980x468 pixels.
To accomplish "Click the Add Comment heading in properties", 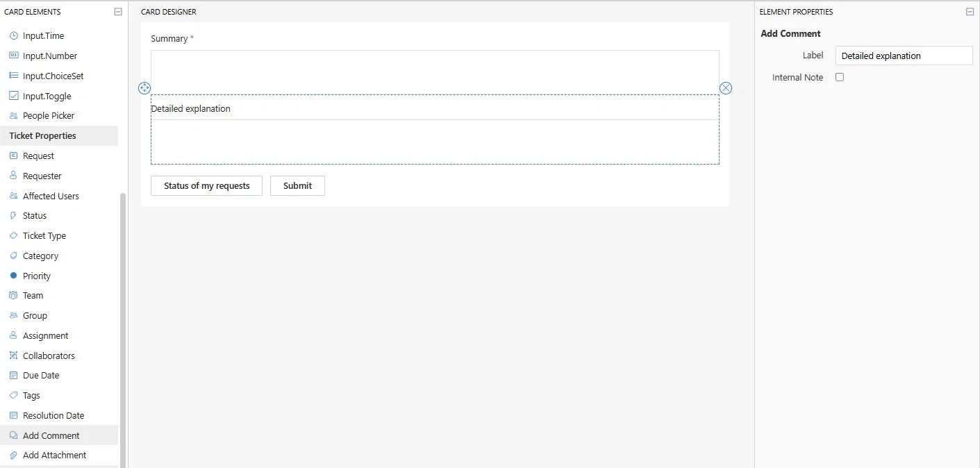I will coord(790,33).
